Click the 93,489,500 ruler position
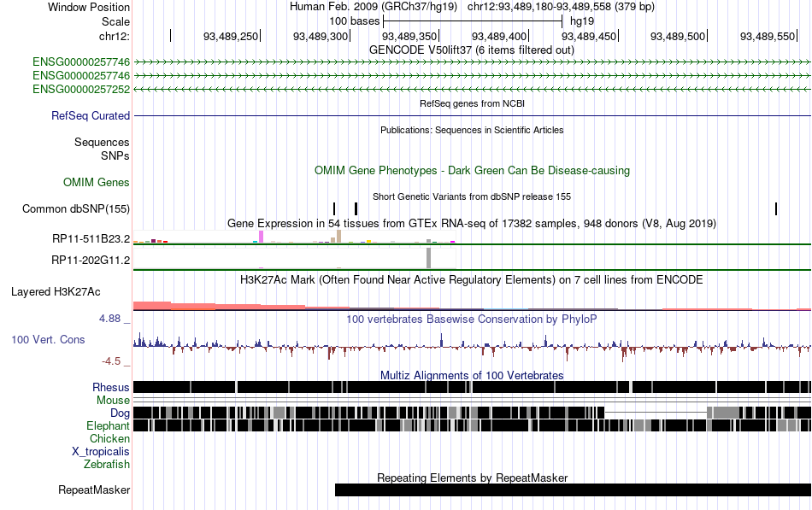This screenshot has height=510, width=812. (678, 36)
